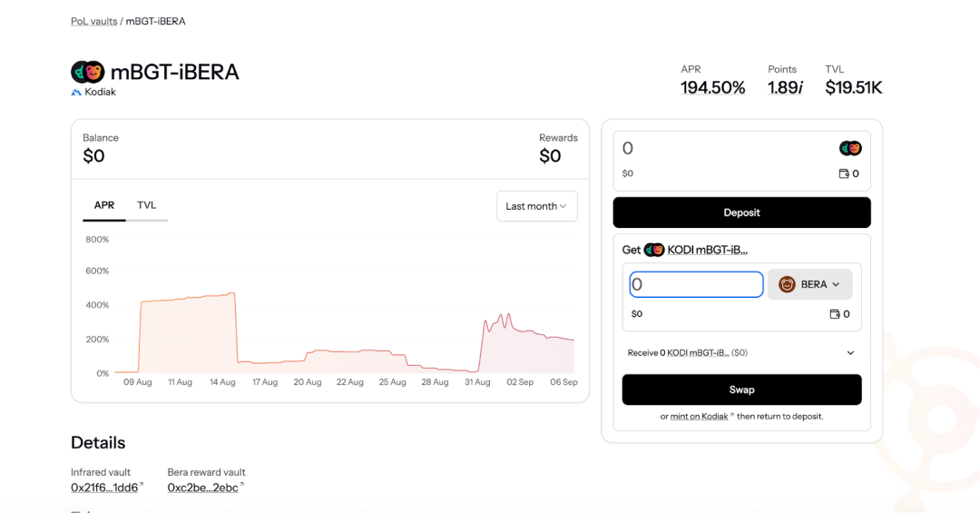980x513 pixels.
Task: Open the Bera reward vault address 0xc2be…2ebc
Action: (x=202, y=488)
